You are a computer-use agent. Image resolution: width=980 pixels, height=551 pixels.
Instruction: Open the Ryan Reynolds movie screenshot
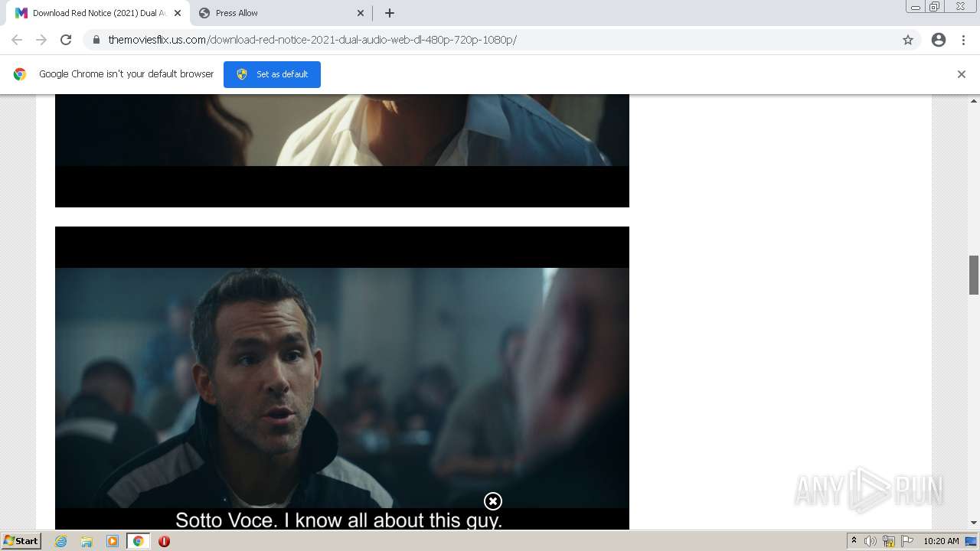[x=342, y=378]
